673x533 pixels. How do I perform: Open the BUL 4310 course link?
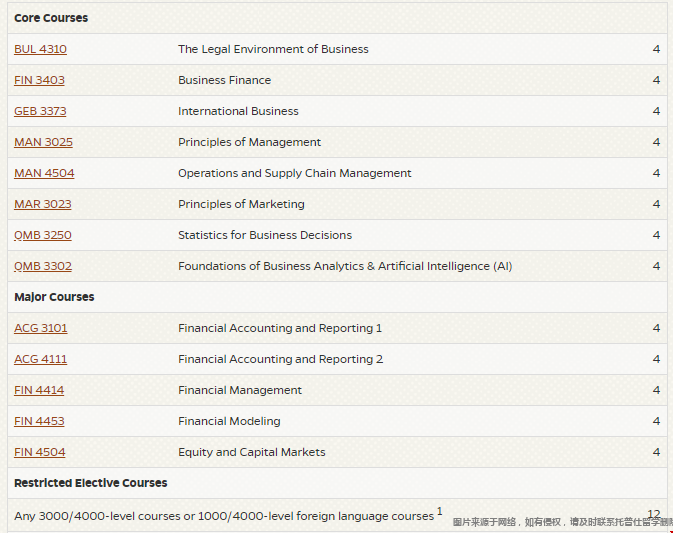coord(40,49)
